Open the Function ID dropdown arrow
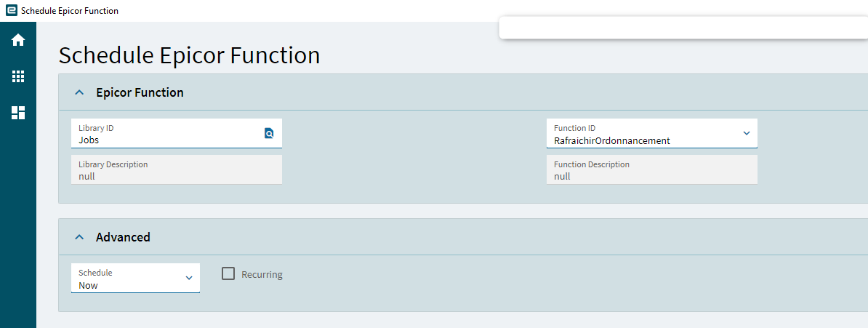 click(x=746, y=133)
